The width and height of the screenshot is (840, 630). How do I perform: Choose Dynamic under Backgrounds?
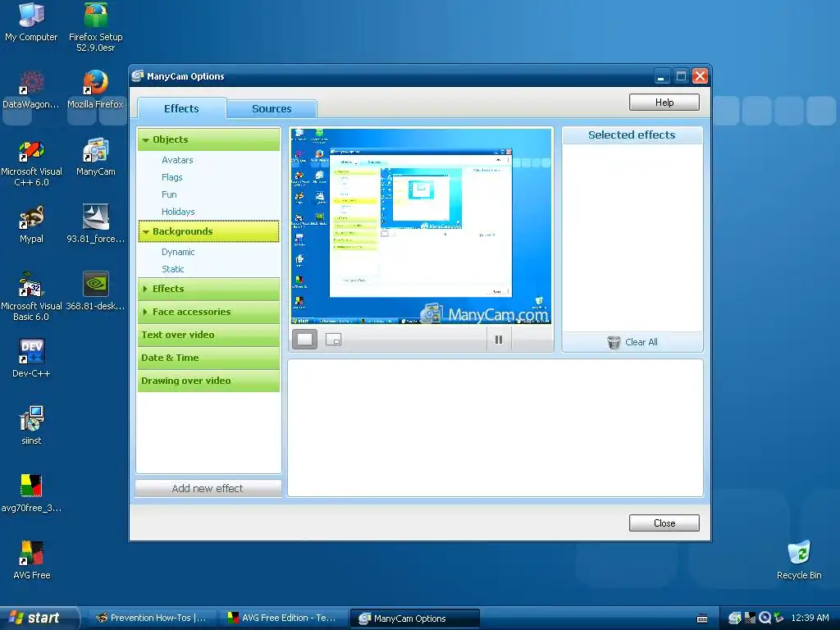pos(178,252)
